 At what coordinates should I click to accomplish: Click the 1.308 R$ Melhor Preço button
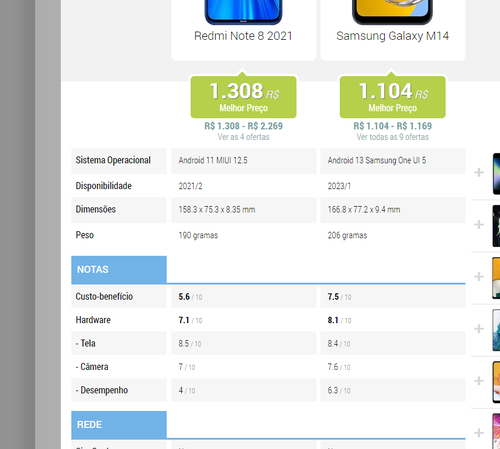(243, 97)
